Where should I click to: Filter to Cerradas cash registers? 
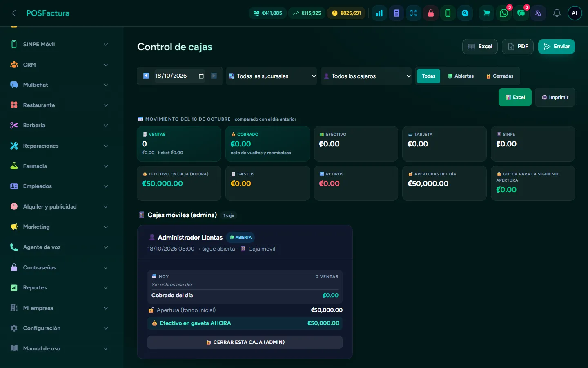[500, 76]
